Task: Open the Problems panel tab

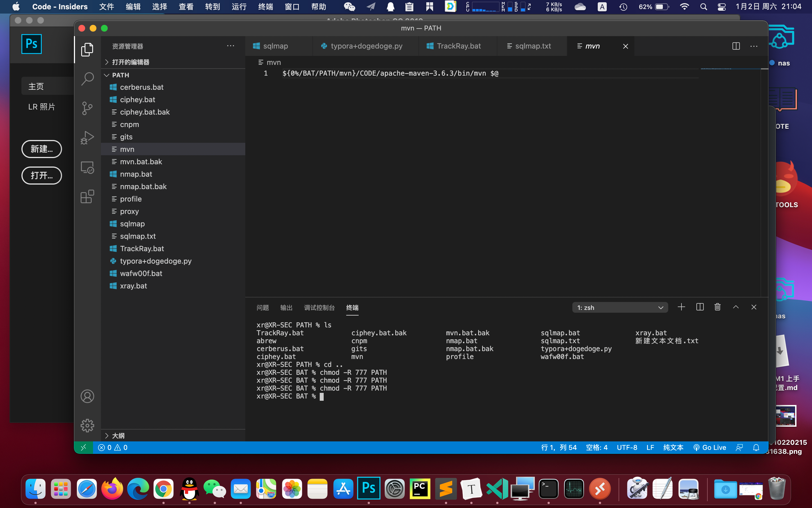Action: coord(262,307)
